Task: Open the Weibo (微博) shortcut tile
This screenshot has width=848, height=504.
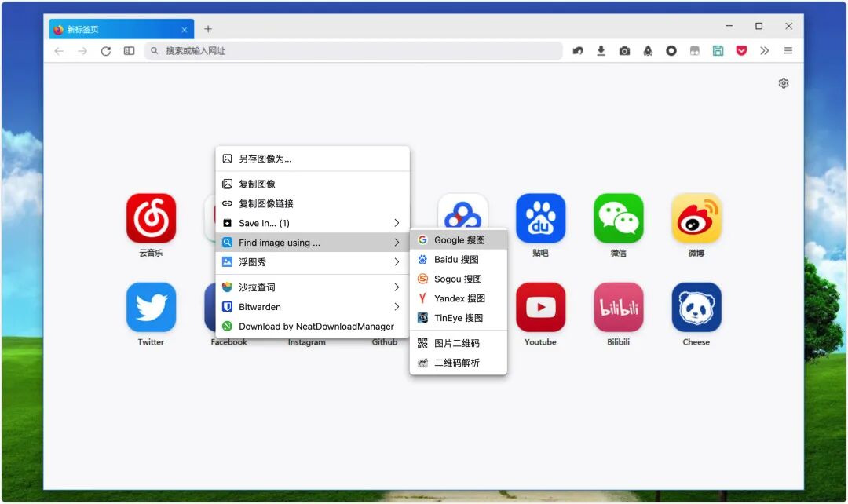Action: click(696, 218)
